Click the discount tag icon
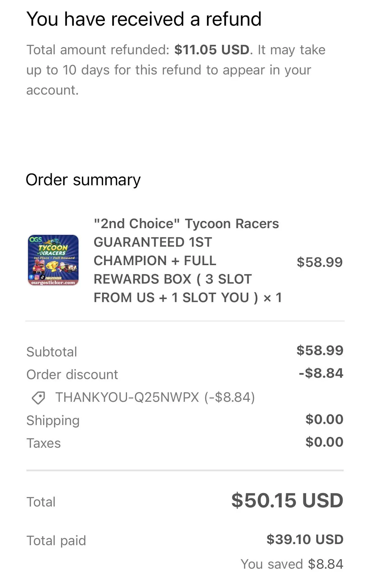 pos(38,398)
